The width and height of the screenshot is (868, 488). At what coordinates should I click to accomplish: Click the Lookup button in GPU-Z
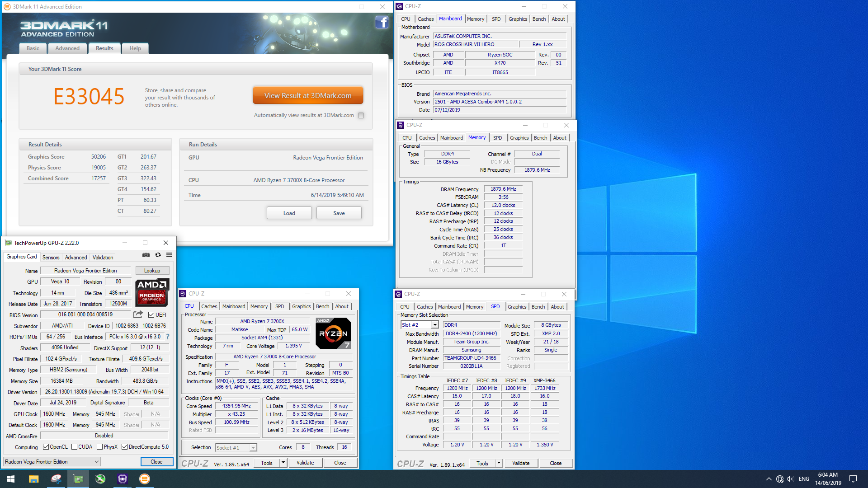(x=152, y=271)
